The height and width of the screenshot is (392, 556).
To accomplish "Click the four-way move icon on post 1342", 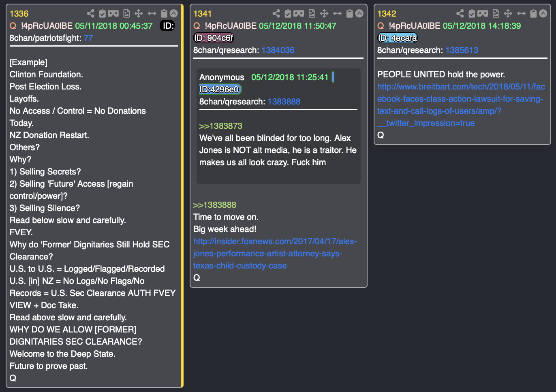I will (x=508, y=13).
